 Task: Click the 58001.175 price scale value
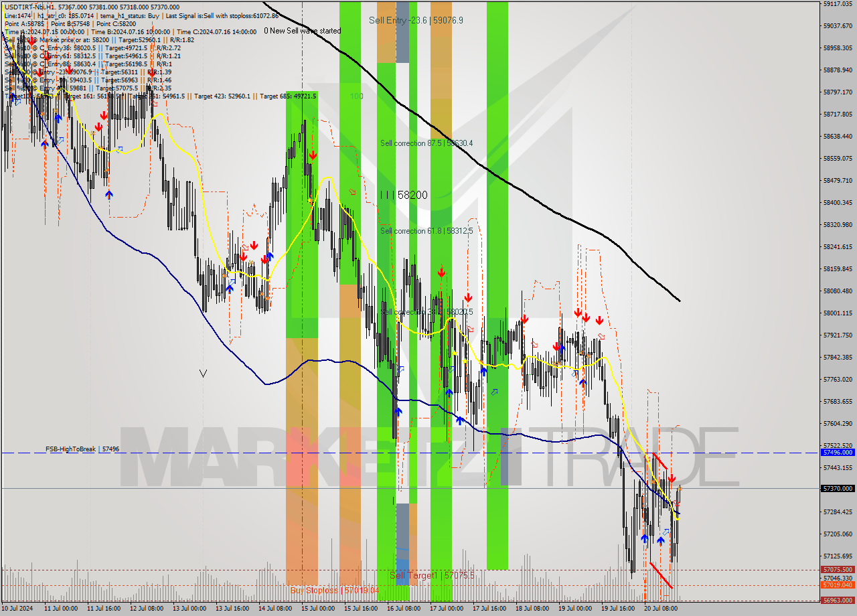pos(838,313)
